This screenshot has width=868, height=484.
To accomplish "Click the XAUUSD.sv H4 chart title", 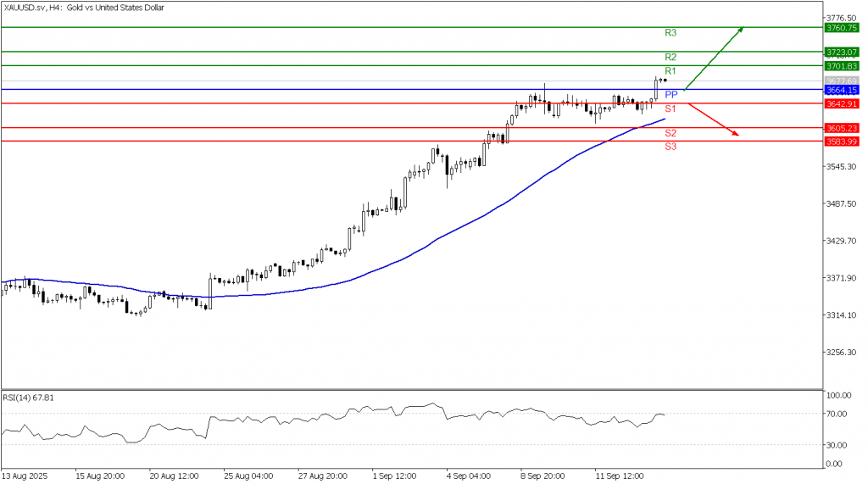I will [x=84, y=8].
